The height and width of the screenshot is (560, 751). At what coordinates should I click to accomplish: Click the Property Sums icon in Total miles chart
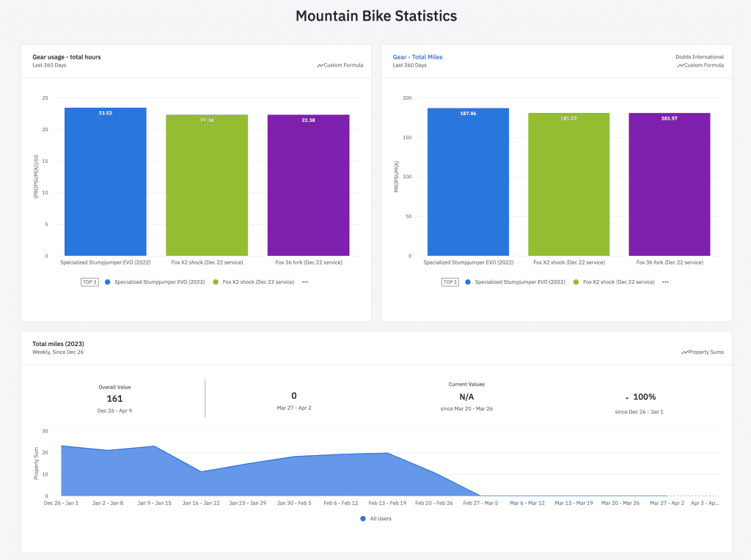point(684,353)
